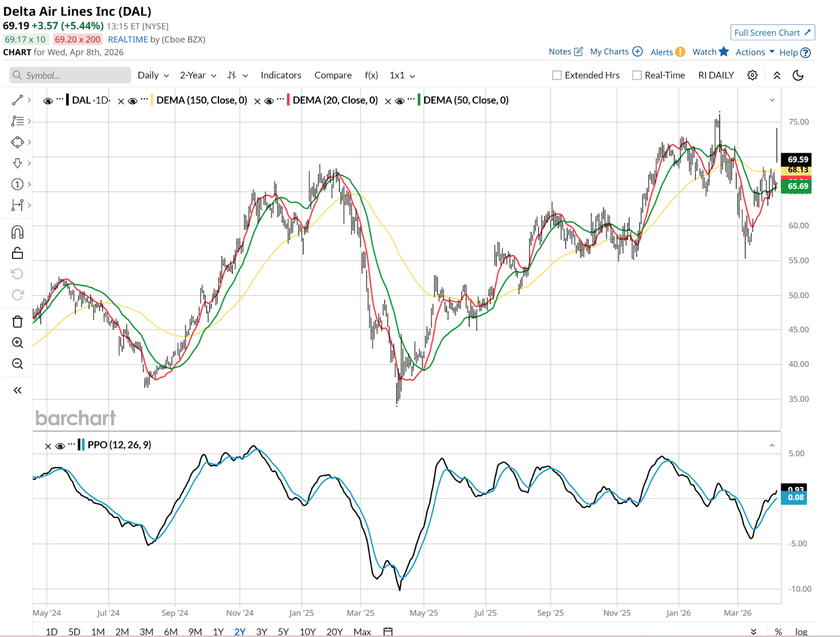Image resolution: width=840 pixels, height=637 pixels.
Task: Click the Symbol search input field
Action: tap(70, 75)
